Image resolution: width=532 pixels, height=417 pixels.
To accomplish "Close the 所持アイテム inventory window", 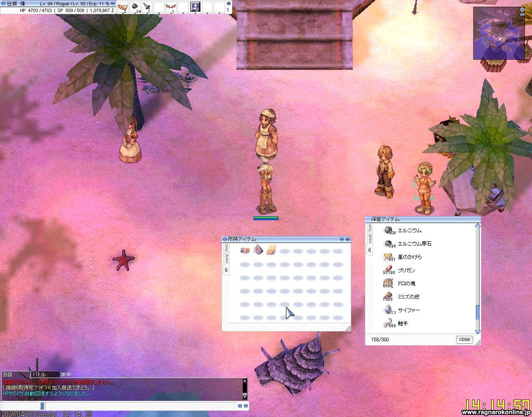I will tap(348, 239).
